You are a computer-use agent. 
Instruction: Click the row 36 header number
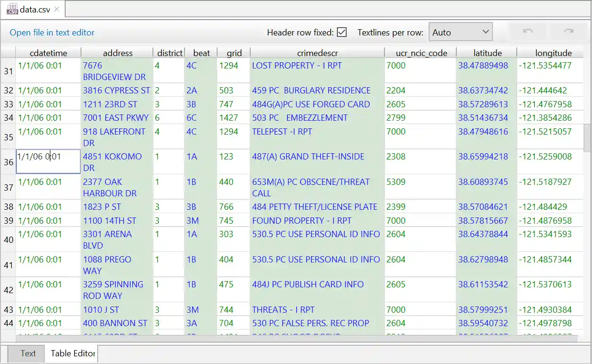point(8,162)
